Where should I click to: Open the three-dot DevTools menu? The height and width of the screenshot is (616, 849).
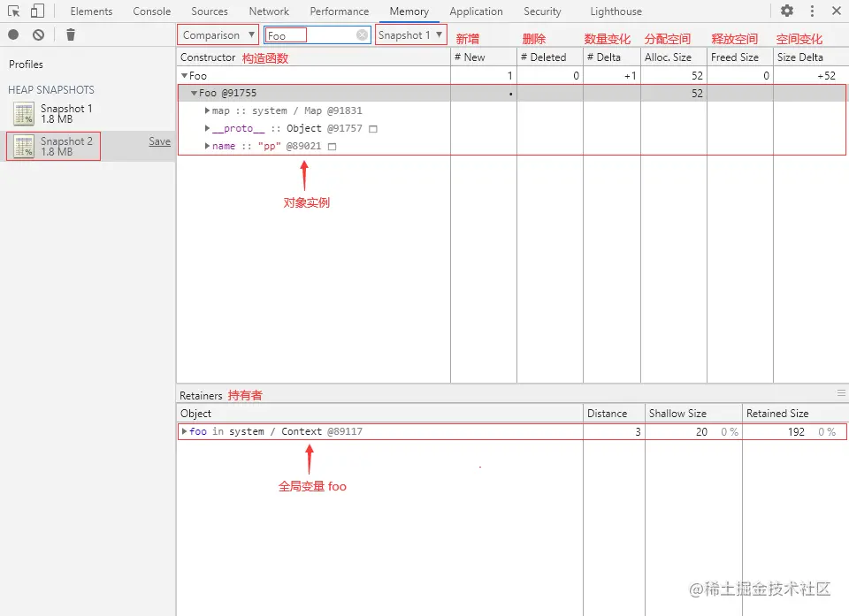click(x=812, y=11)
